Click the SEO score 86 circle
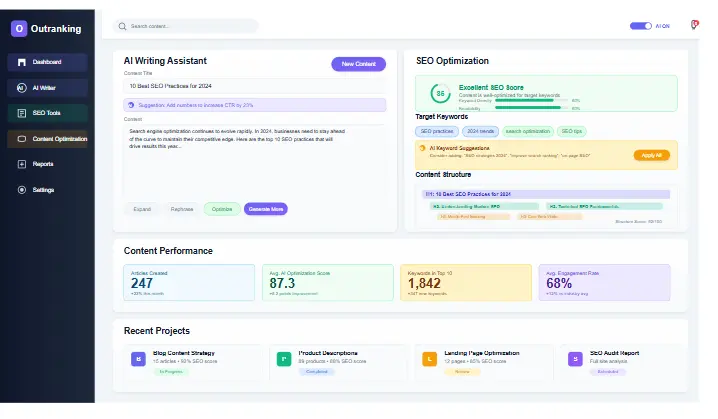Screen dimensions: 718x419 coord(440,93)
